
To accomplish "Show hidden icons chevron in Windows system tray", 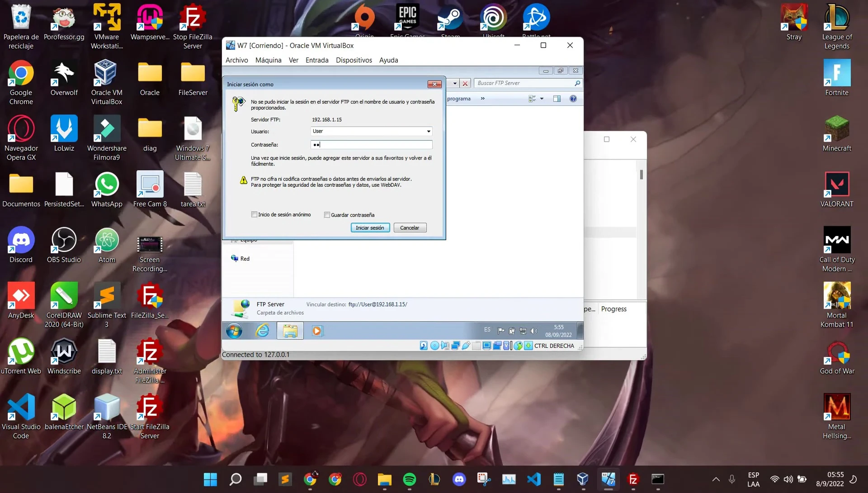I will pos(716,479).
